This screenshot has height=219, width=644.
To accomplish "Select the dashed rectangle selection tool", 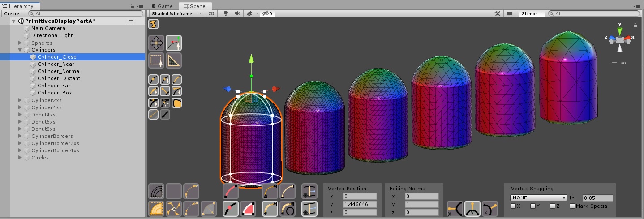I will point(156,60).
